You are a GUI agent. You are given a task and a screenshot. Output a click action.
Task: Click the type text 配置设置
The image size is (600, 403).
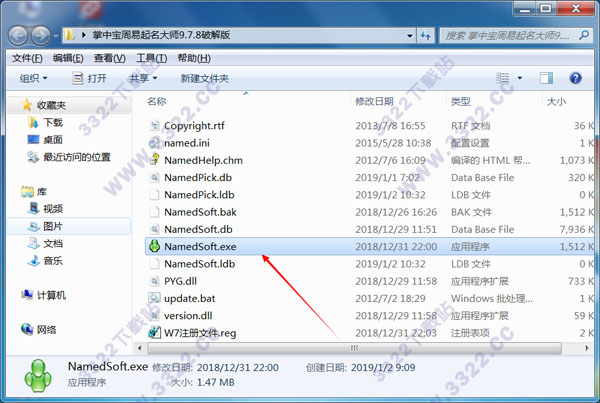point(470,143)
